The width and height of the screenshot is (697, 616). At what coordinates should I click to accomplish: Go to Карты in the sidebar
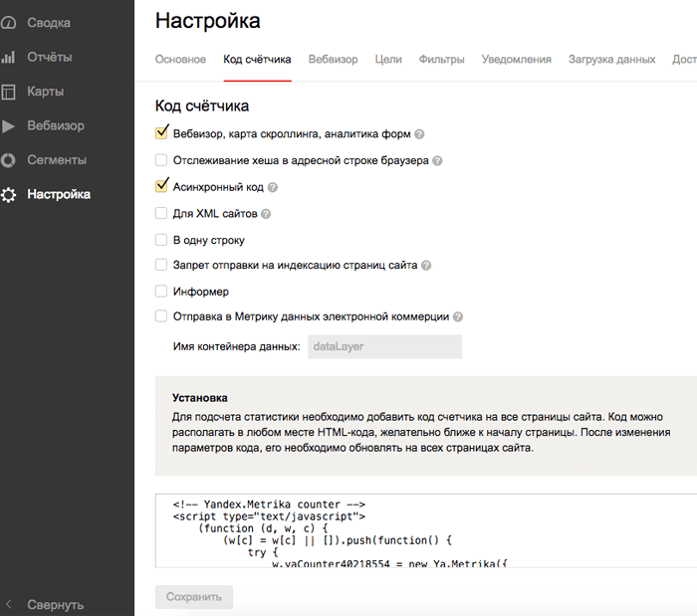[46, 92]
